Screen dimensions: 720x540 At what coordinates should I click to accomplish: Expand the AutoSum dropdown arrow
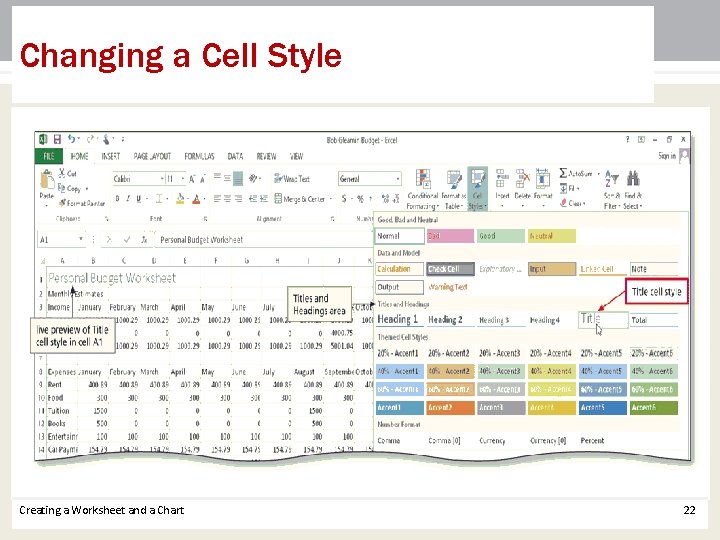click(x=598, y=174)
